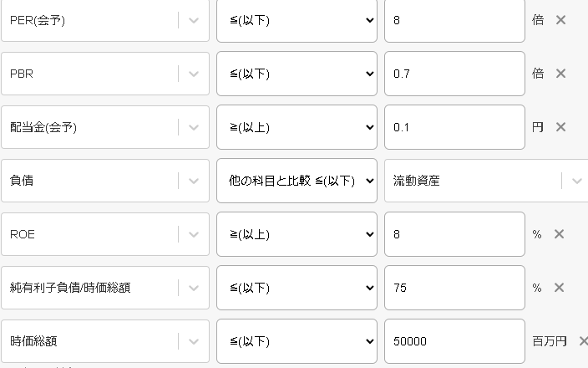Focus the PBR value field showing 0.7
Screen dimensions: 588x368
tap(454, 74)
